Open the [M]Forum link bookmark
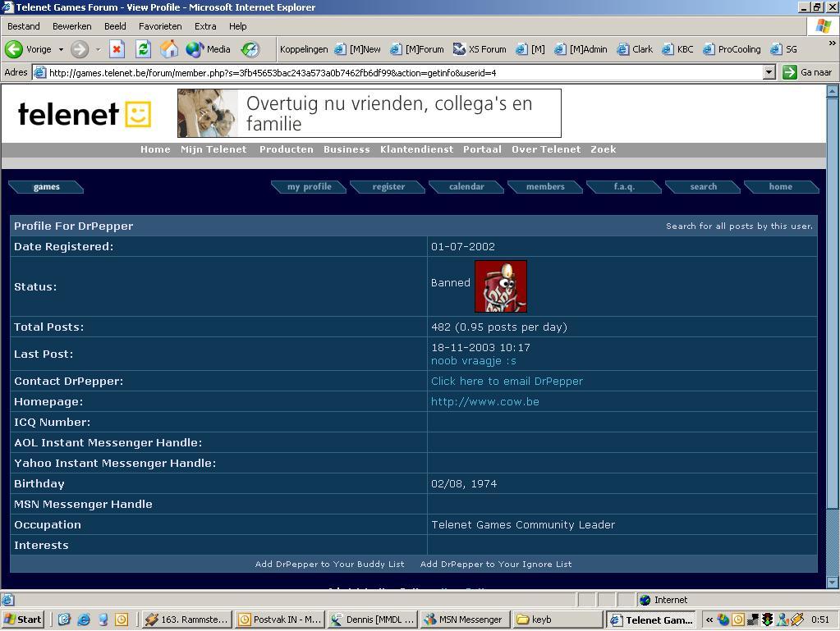840x631 pixels. click(417, 49)
